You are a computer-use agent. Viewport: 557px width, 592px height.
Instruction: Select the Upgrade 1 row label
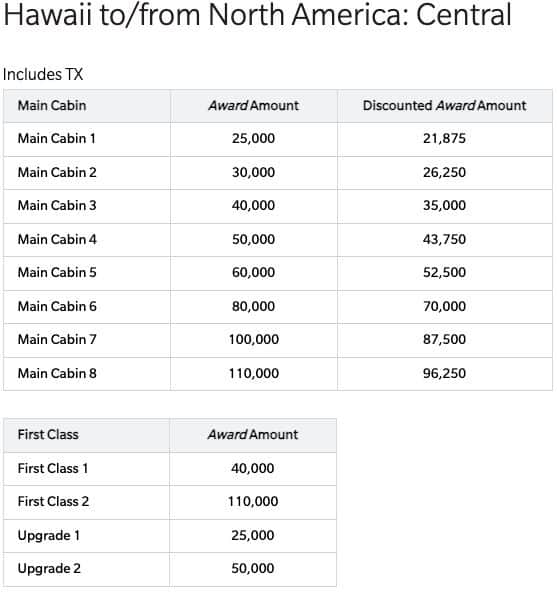pyautogui.click(x=49, y=535)
